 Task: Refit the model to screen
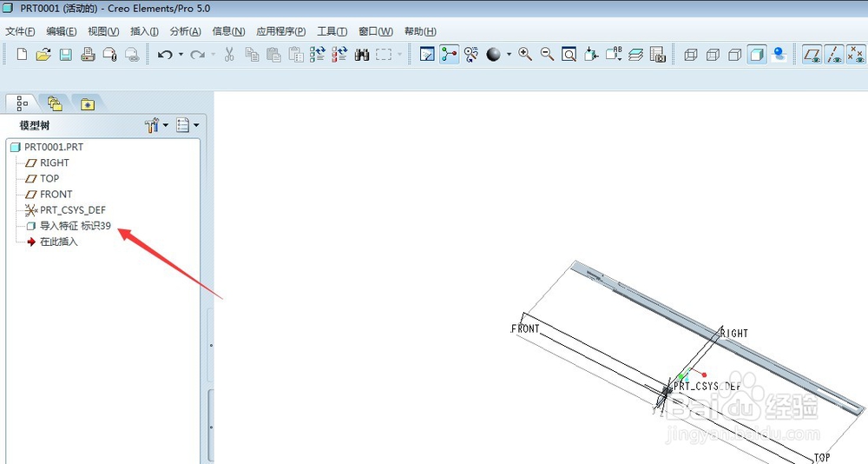coord(569,55)
